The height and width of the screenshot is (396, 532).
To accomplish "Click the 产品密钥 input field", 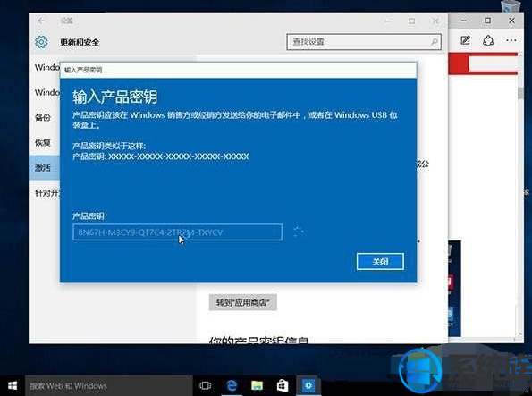I will 177,232.
